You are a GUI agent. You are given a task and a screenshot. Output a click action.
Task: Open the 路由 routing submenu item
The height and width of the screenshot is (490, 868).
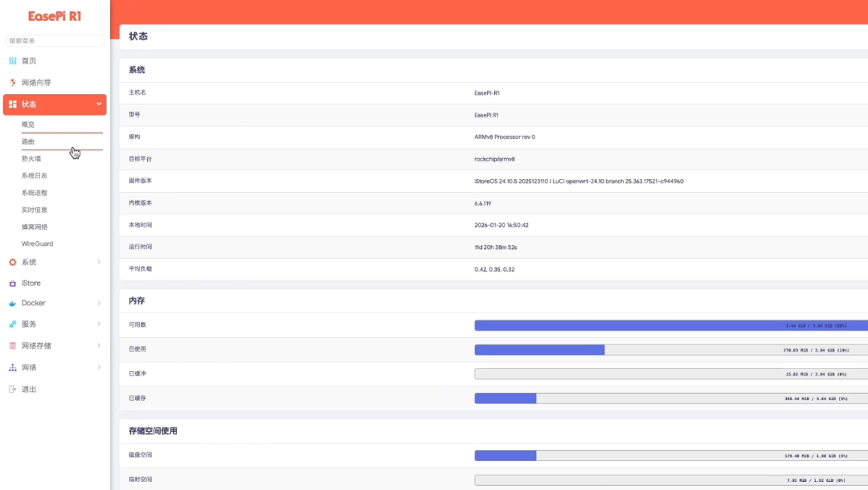(28, 142)
